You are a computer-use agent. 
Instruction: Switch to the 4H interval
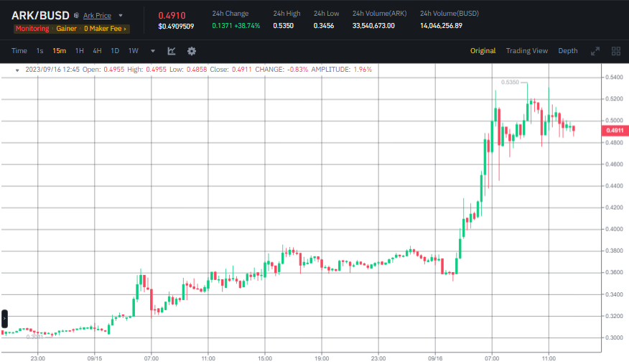[x=97, y=51]
